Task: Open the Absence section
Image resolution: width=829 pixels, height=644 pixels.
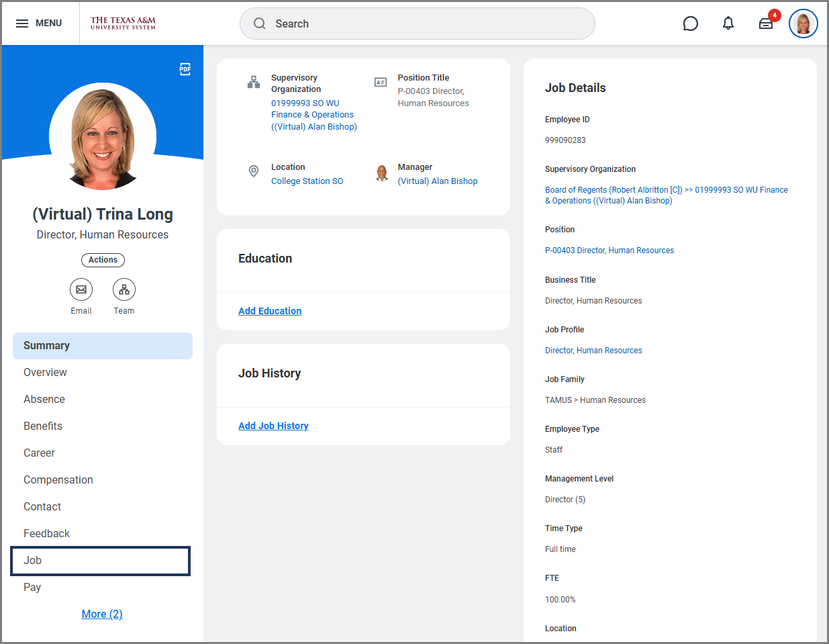Action: coord(44,399)
